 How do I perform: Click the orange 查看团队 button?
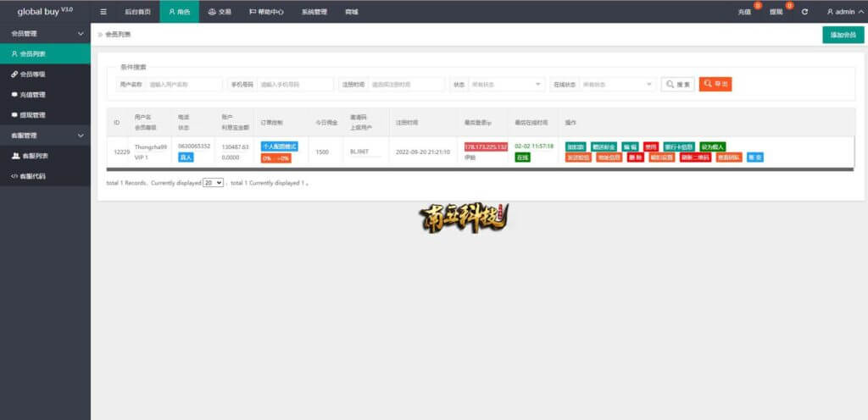[729, 157]
